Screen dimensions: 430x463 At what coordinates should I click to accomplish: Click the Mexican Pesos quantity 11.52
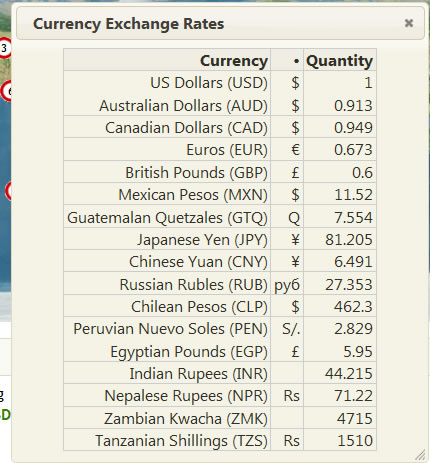pos(353,195)
